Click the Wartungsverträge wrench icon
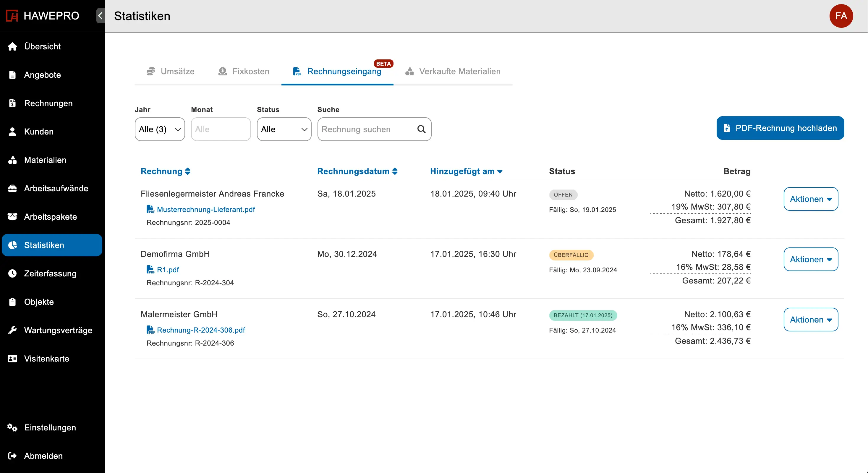 click(12, 330)
